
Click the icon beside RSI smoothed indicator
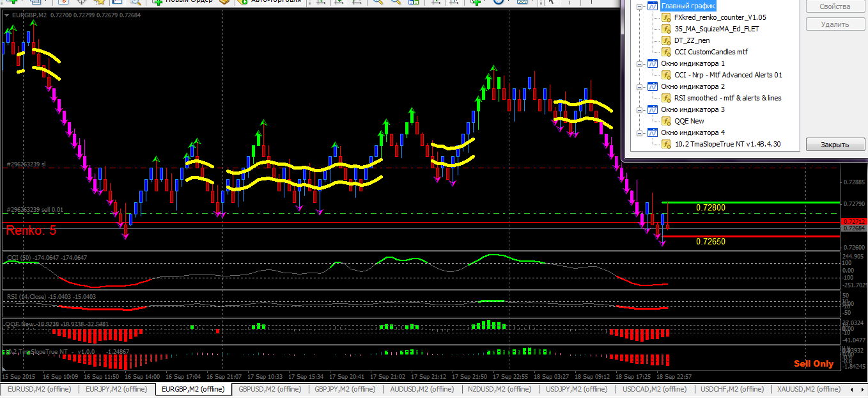tap(666, 98)
